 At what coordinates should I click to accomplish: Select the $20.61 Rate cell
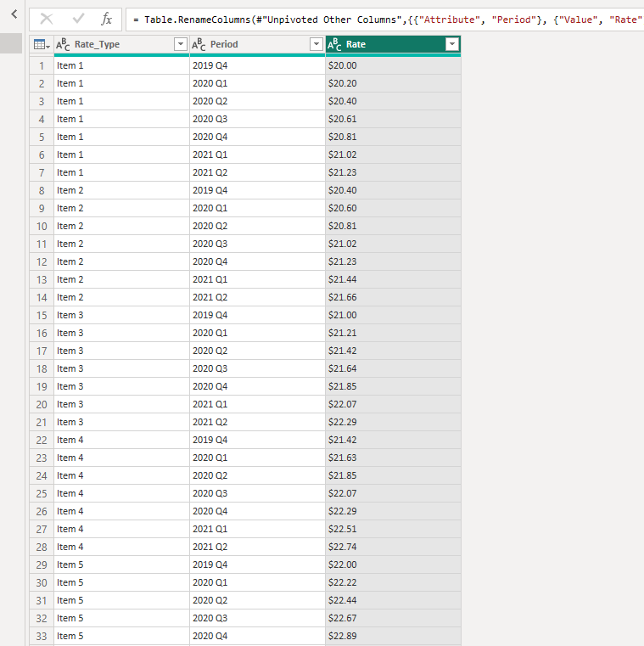[393, 119]
